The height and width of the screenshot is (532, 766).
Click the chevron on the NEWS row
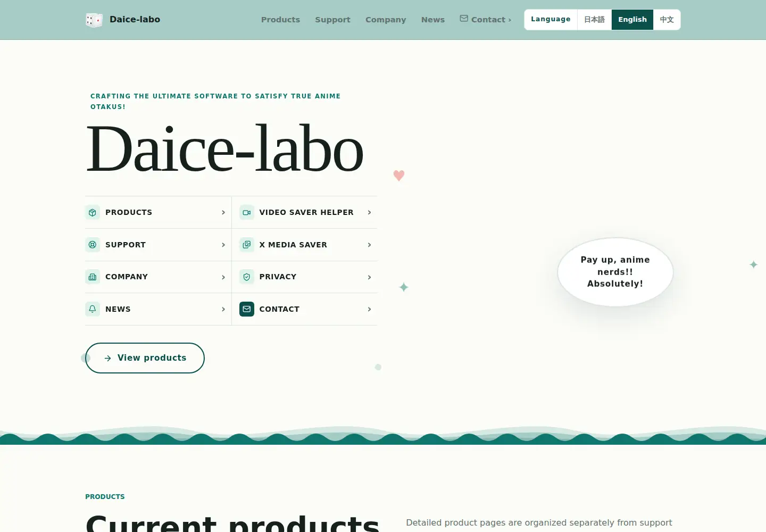pos(223,309)
